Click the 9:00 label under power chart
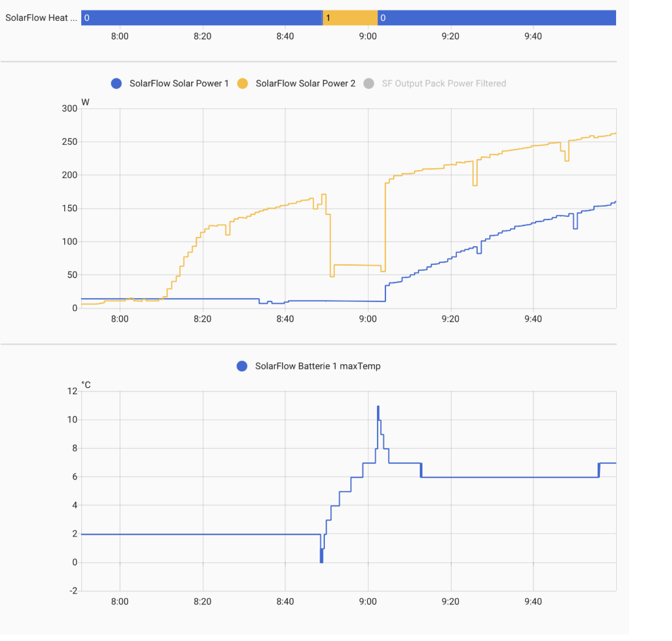The height and width of the screenshot is (641, 672). [368, 319]
